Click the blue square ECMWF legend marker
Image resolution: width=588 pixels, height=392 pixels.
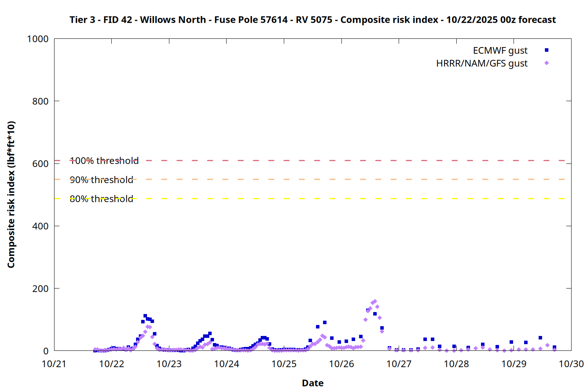click(x=546, y=50)
